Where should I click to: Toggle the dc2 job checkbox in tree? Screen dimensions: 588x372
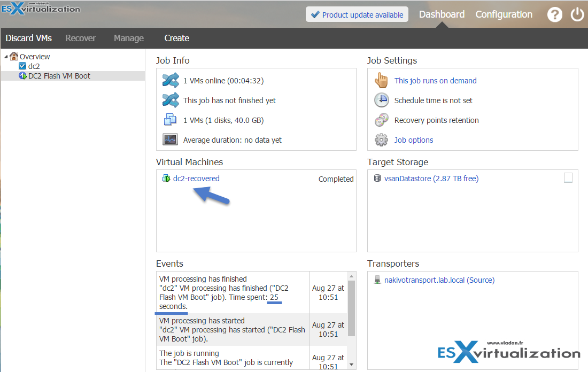[x=22, y=66]
